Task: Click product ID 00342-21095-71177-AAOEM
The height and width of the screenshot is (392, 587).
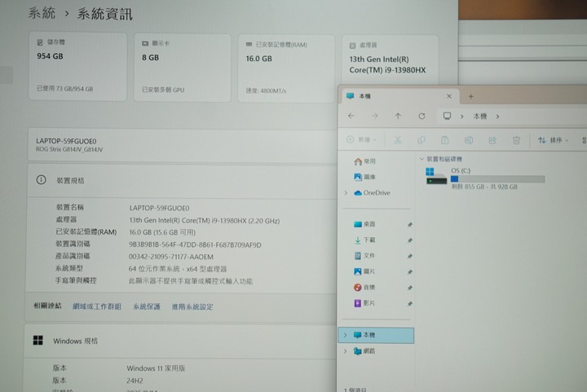Action: (171, 257)
